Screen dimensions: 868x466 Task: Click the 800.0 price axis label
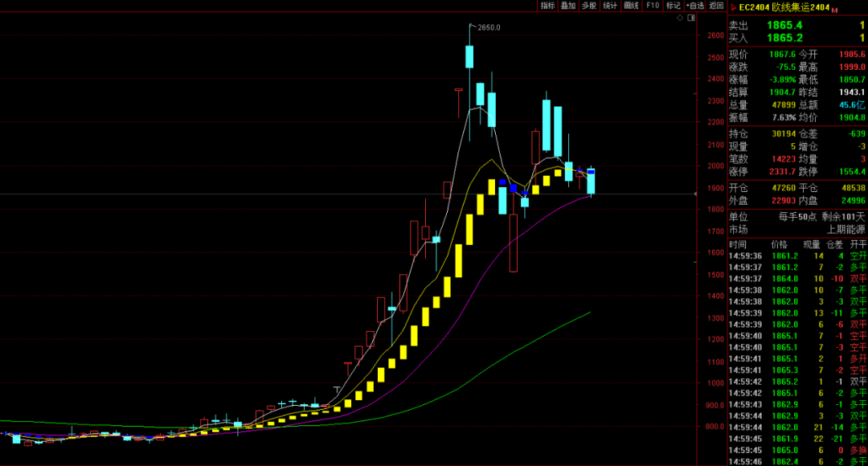(714, 427)
